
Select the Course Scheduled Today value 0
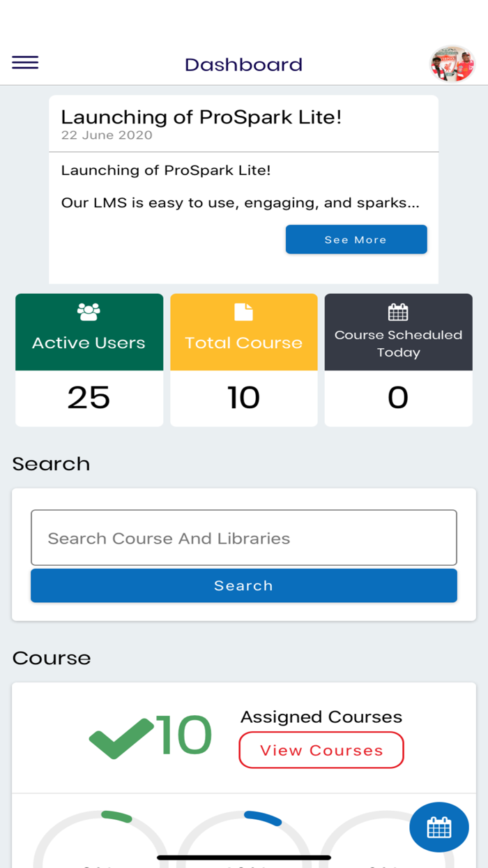397,397
